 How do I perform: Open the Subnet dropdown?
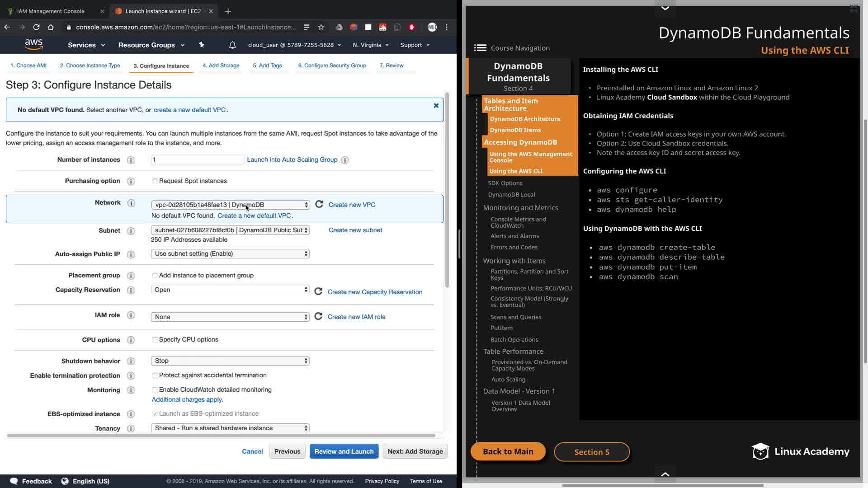(x=230, y=230)
